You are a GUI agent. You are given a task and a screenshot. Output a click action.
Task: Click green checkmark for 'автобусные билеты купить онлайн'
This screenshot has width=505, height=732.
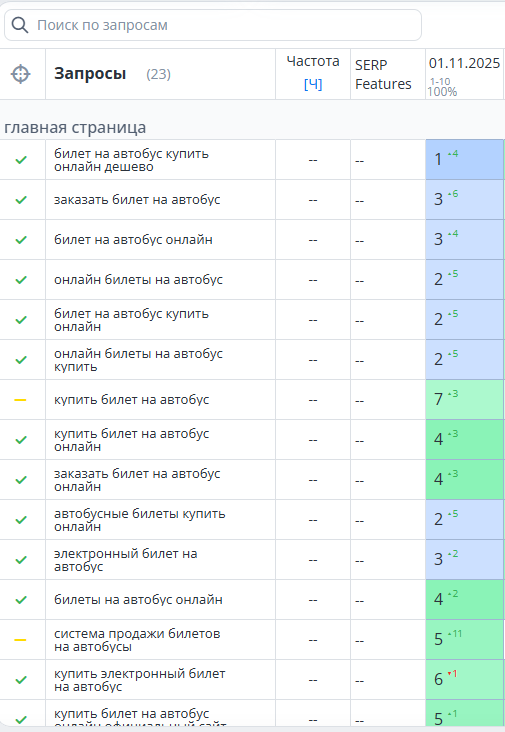tap(21, 520)
